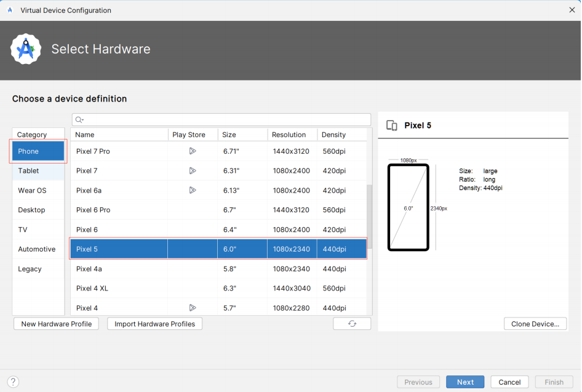Sort by the Play Store column header
582x392 pixels.
point(193,134)
